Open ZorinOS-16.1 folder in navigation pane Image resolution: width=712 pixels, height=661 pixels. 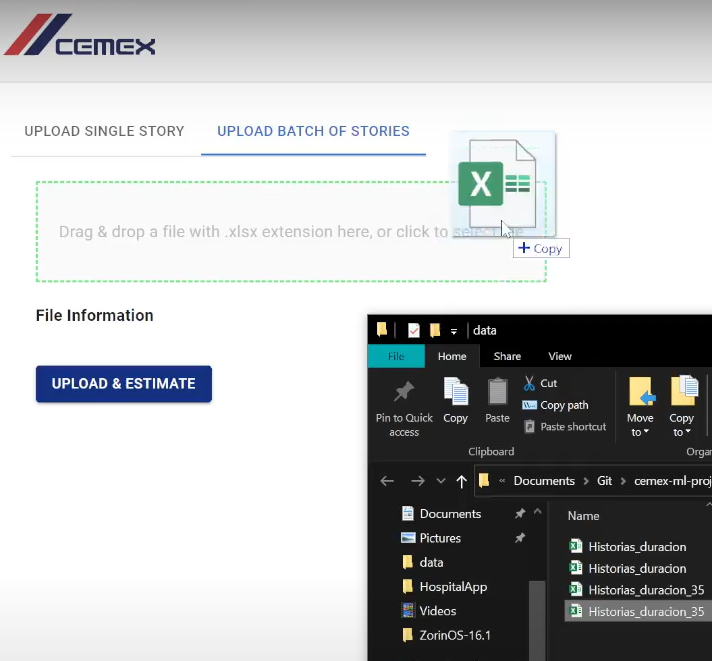click(455, 636)
